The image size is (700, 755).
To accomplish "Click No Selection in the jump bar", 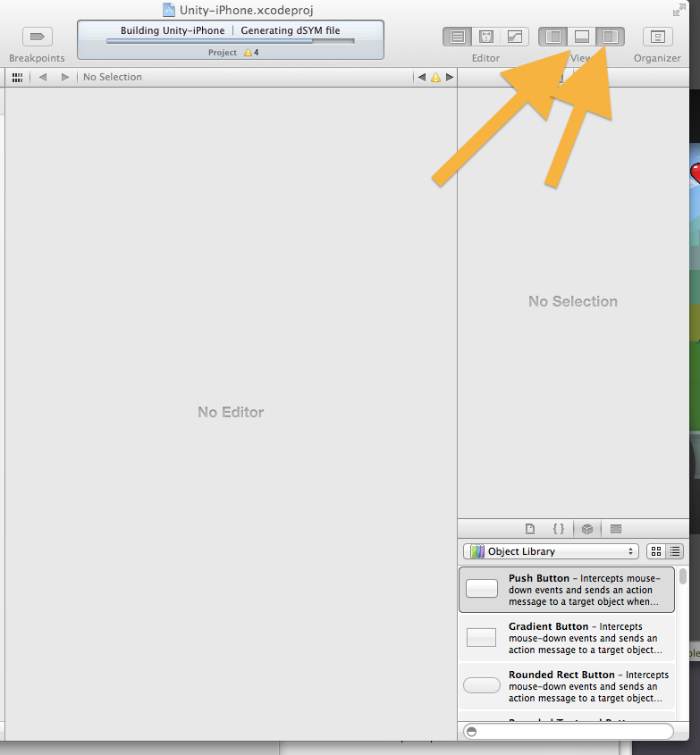I will [113, 77].
